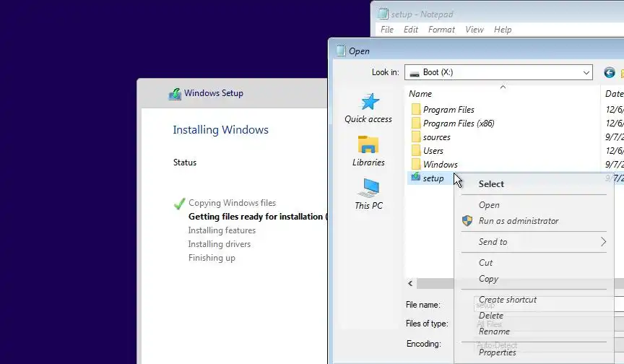Click the Libraries label

368,162
